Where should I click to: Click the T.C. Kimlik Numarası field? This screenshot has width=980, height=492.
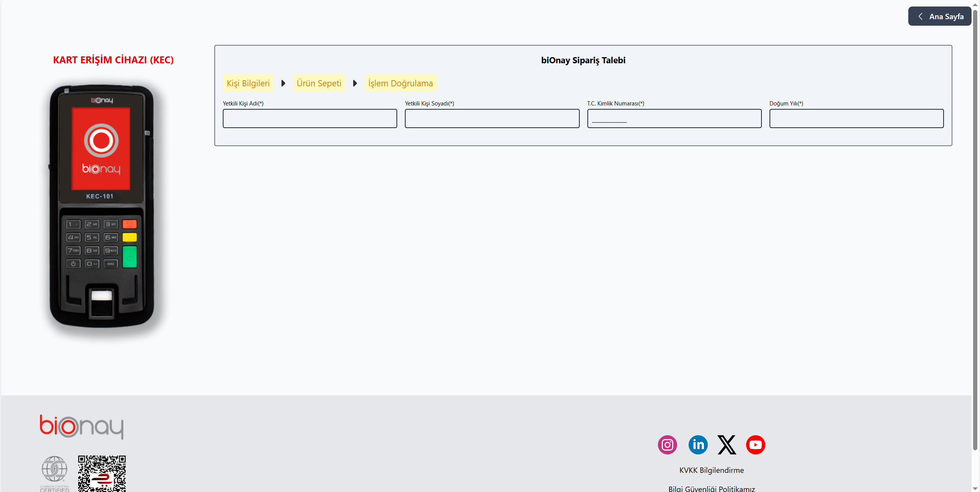pyautogui.click(x=674, y=118)
